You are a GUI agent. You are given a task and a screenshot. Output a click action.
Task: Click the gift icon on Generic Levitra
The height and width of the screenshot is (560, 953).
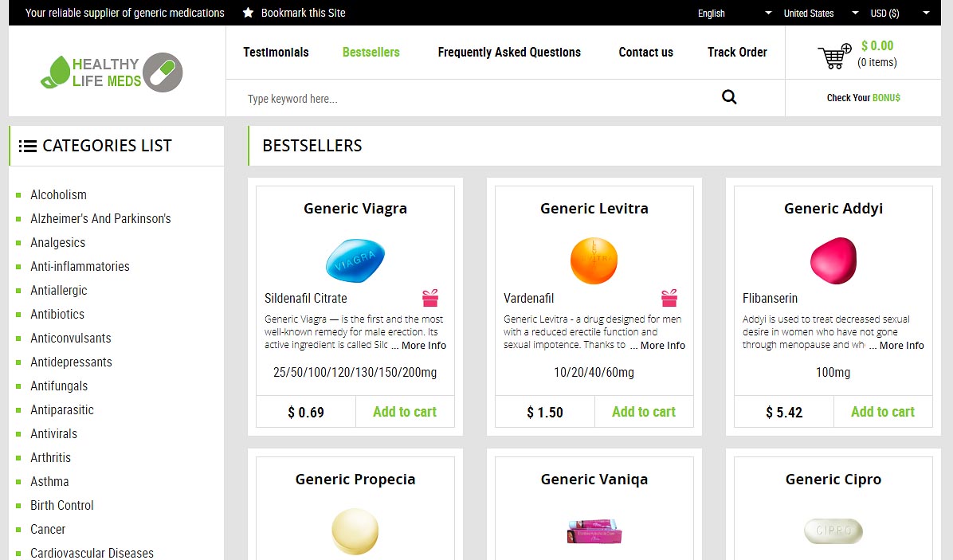(x=669, y=298)
